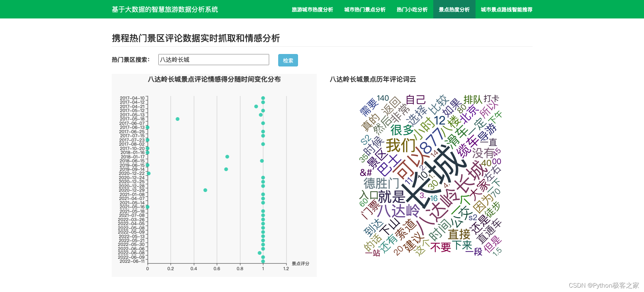The width and height of the screenshot is (644, 292).
Task: Click the 检索 search button
Action: click(288, 60)
